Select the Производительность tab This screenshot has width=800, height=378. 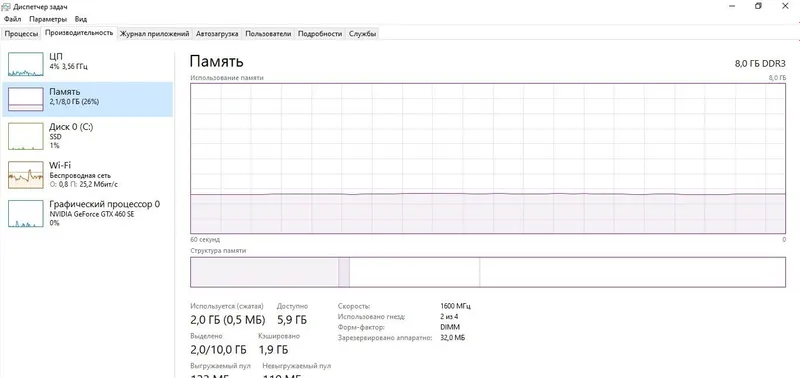[x=79, y=33]
